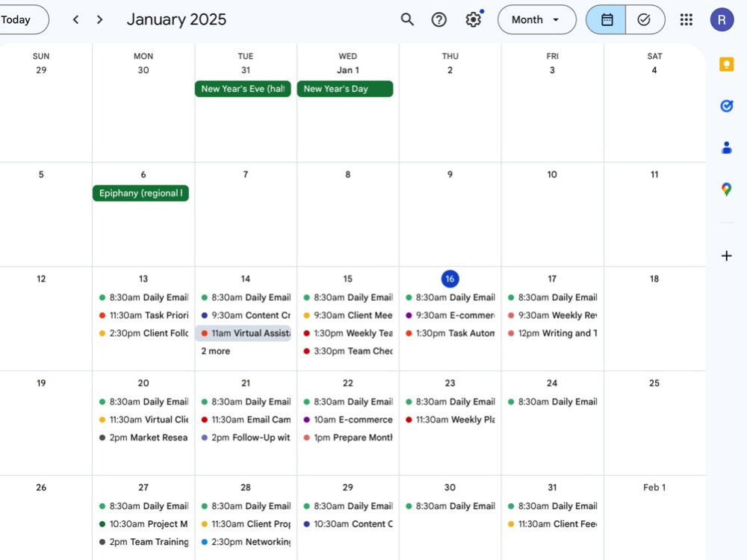The image size is (747, 560).
Task: Open the 10:30am Content C event on the 29th
Action: click(x=348, y=524)
